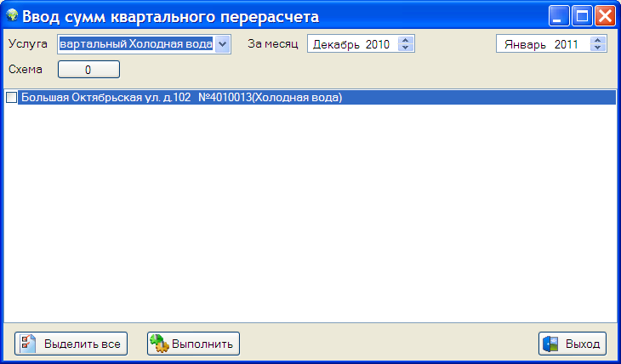
Task: Click the door icon on Выход
Action: (550, 344)
